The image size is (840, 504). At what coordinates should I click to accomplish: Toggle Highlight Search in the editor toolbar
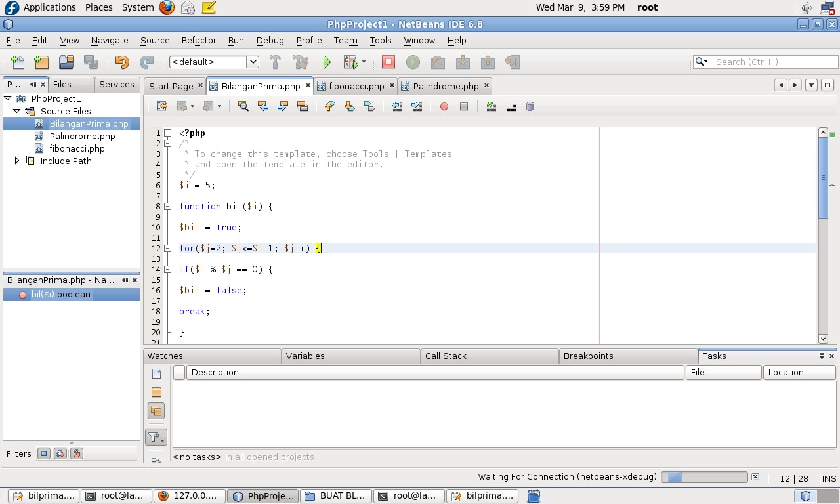(303, 106)
